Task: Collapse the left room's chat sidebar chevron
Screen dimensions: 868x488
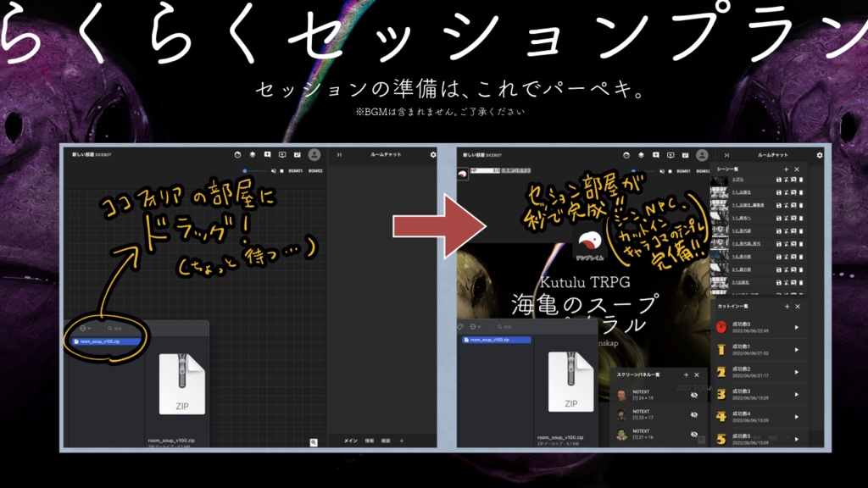Action: [x=340, y=155]
